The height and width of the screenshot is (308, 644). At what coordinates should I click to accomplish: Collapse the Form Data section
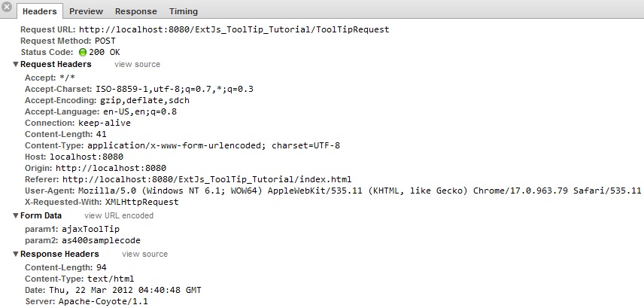[x=16, y=215]
